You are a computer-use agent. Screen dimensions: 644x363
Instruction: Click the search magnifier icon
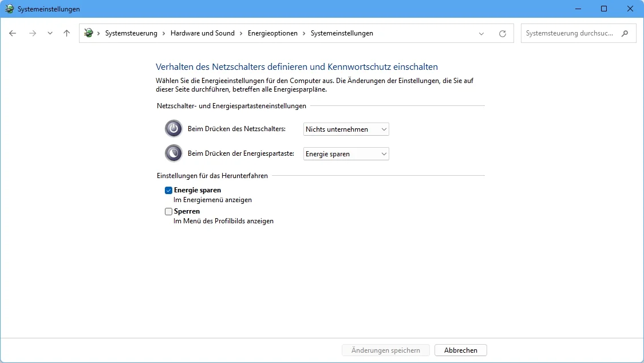(625, 33)
